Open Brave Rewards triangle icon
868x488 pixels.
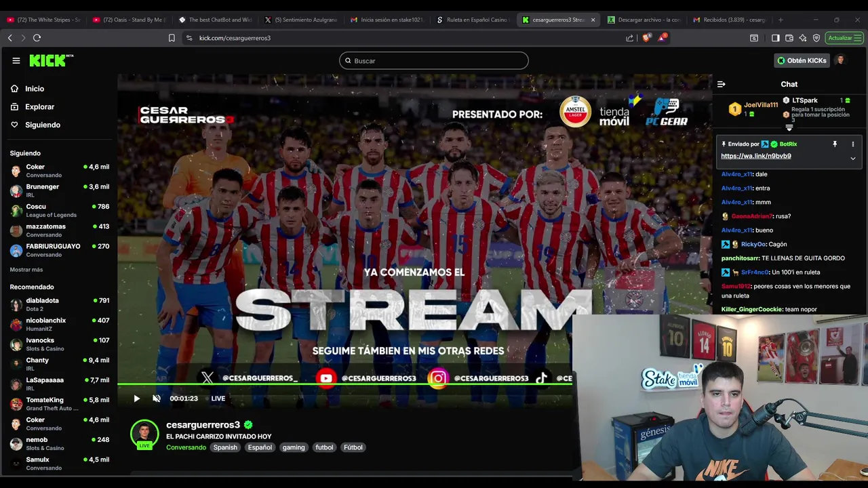[x=661, y=38]
